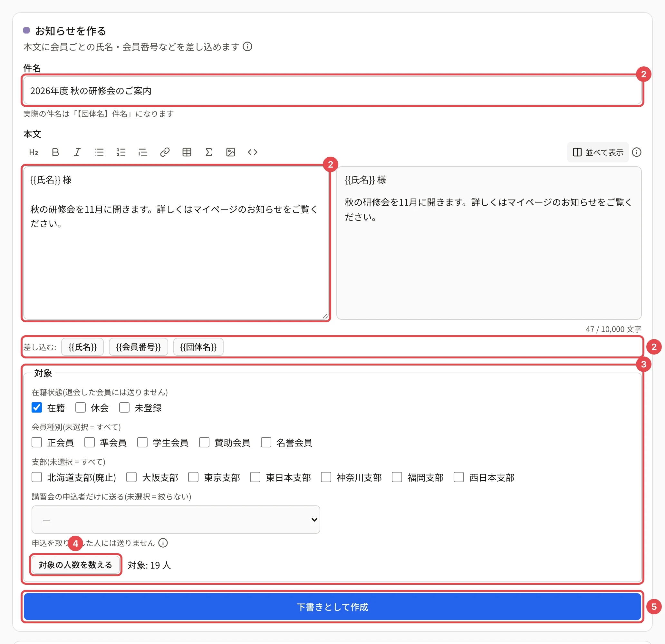Check the 神奈川支部 branch
665x644 pixels.
pyautogui.click(x=326, y=477)
